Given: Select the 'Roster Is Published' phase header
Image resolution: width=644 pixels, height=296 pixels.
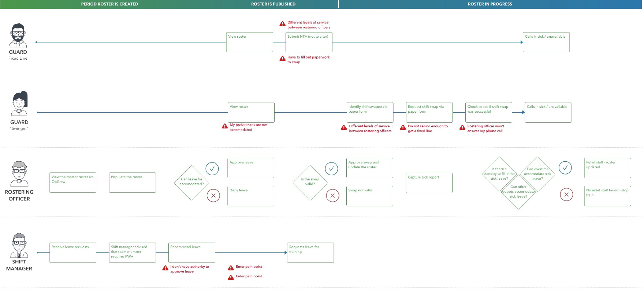Looking at the screenshot, I should pyautogui.click(x=273, y=4).
